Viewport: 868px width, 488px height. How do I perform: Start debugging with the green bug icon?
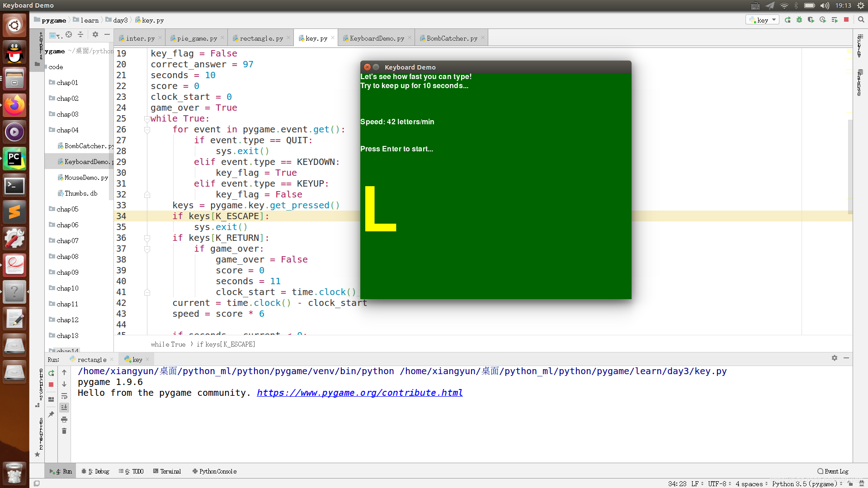(x=799, y=20)
